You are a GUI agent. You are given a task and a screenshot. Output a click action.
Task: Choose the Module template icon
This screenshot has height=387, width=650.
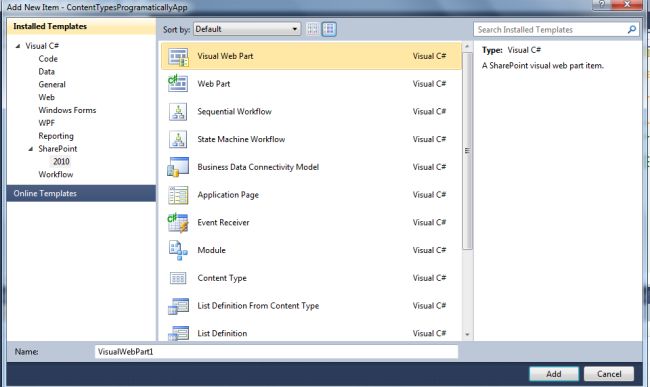178,250
